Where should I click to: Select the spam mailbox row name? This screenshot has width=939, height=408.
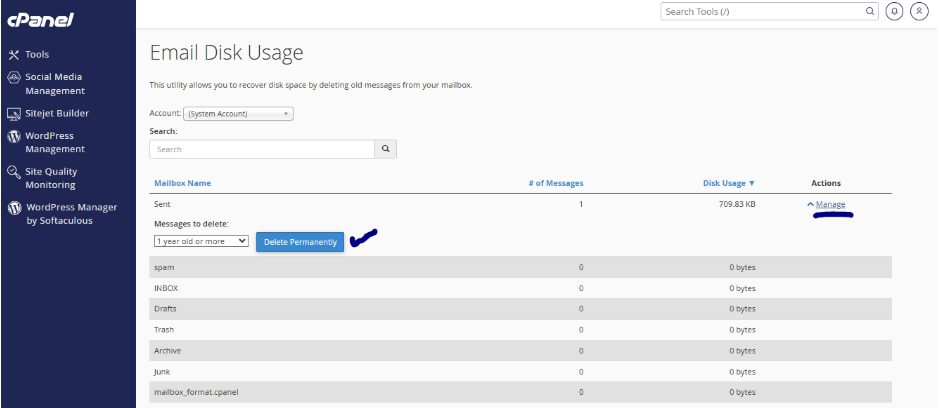point(164,267)
